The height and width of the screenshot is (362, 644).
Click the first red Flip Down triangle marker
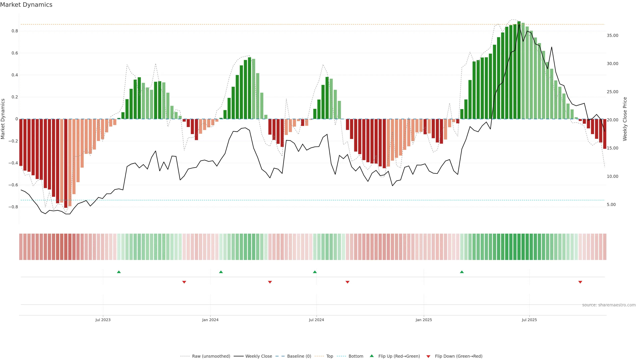click(184, 282)
